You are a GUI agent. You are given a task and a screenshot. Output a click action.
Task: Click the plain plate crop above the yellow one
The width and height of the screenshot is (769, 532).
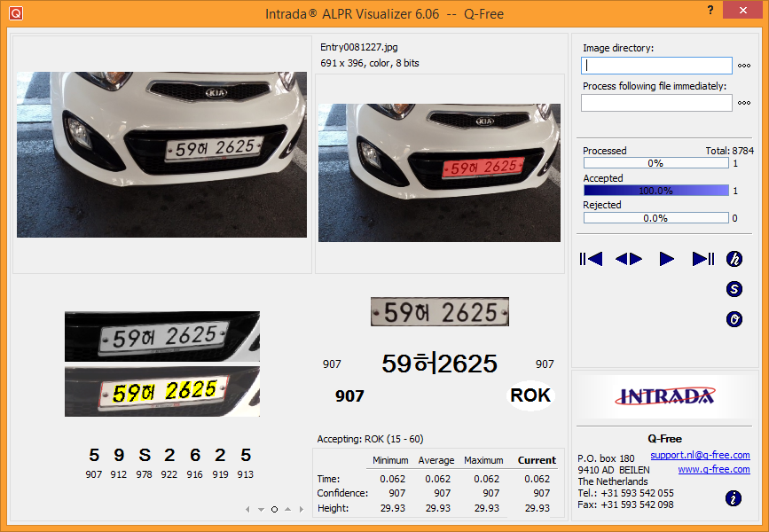click(x=162, y=336)
